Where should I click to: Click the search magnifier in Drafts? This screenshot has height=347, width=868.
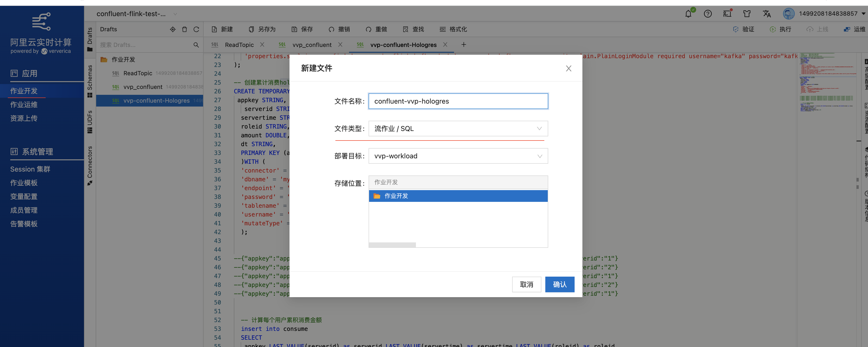click(x=196, y=45)
